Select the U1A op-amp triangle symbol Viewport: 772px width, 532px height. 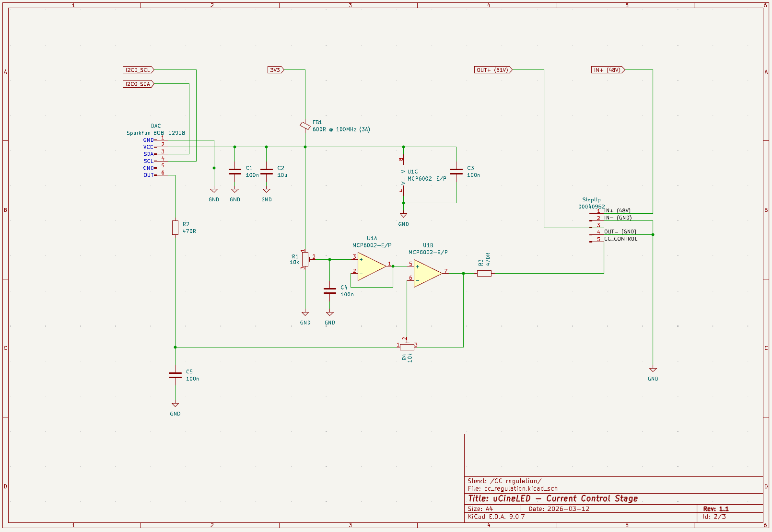371,266
